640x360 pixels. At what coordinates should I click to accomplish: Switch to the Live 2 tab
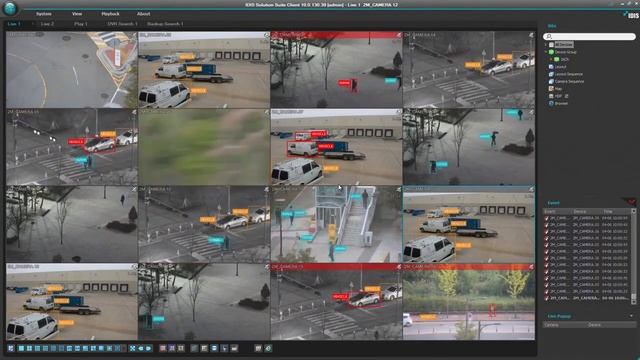click(47, 24)
